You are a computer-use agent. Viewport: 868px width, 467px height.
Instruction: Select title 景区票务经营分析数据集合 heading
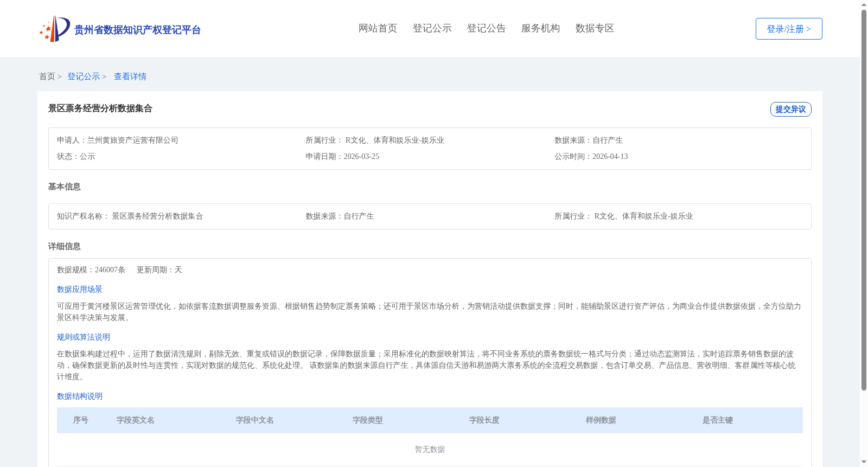pos(100,108)
